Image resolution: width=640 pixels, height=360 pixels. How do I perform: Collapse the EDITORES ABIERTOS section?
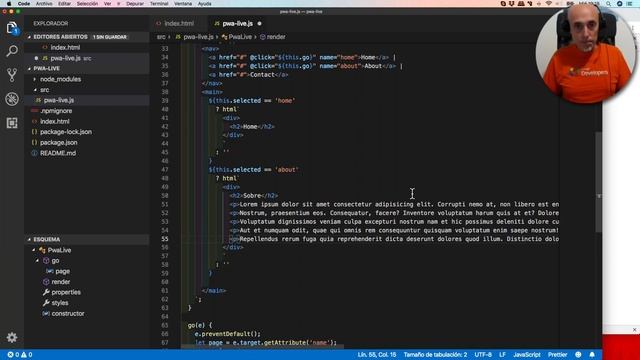click(29, 37)
